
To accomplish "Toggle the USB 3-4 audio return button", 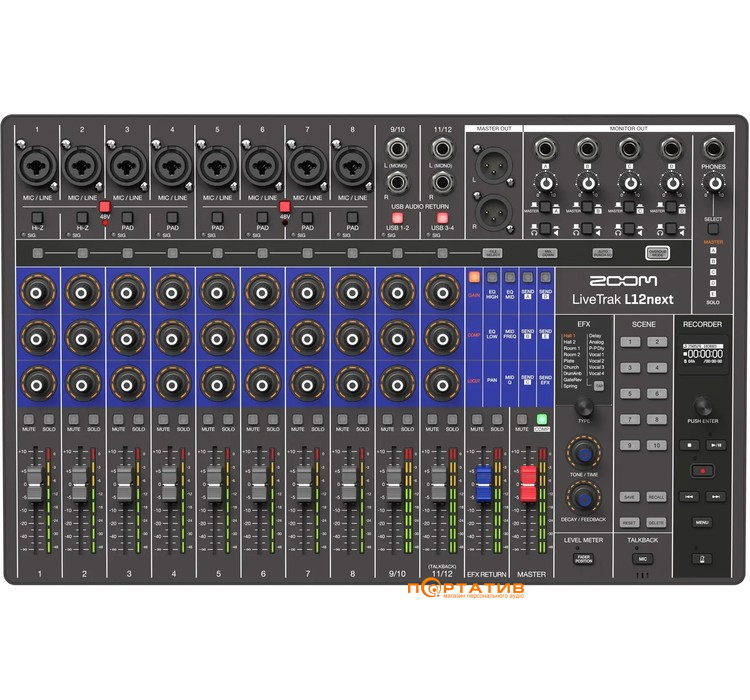I will pos(442,218).
